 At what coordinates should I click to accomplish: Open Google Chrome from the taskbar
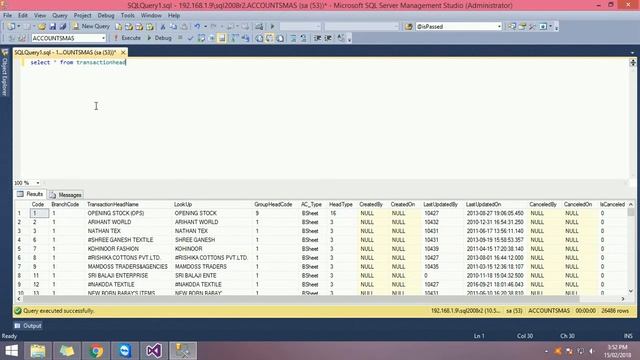pos(96,351)
